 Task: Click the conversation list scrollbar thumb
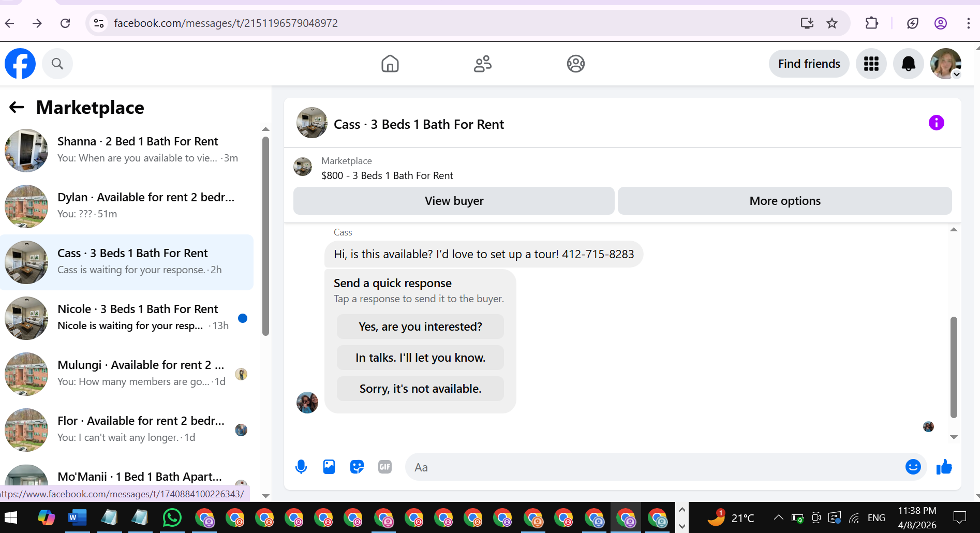(265, 236)
